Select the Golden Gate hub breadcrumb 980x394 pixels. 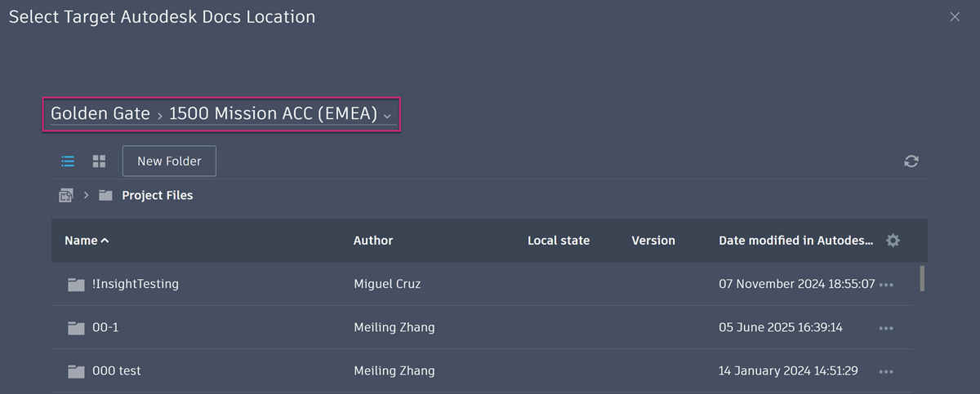tap(100, 114)
